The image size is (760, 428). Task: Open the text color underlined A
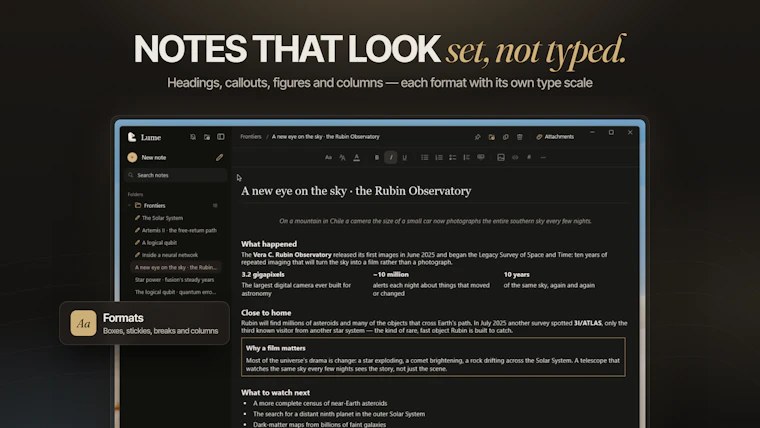(356, 157)
